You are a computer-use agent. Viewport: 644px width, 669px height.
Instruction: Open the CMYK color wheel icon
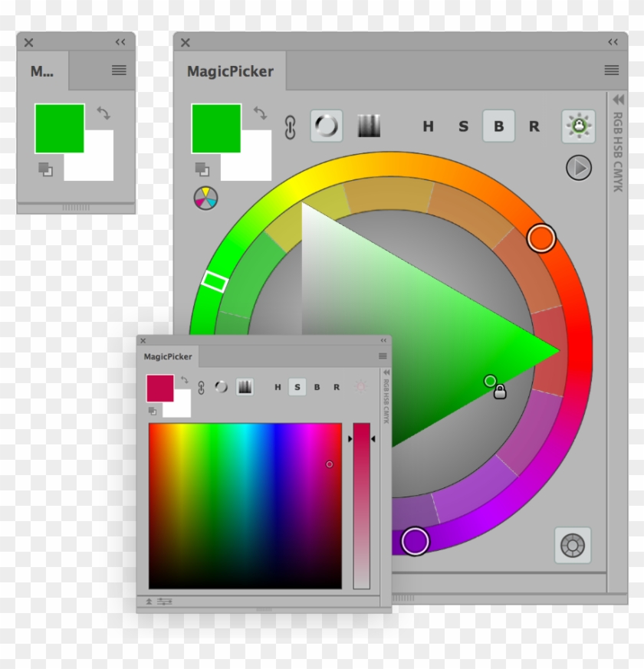pos(205,198)
